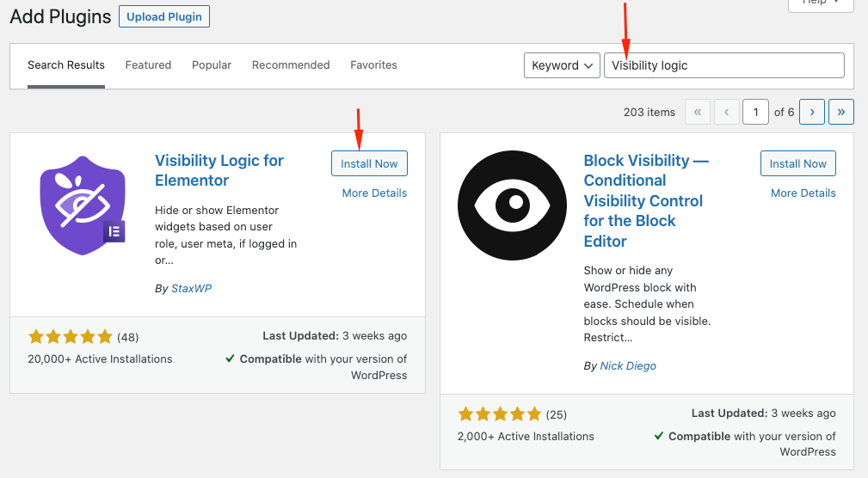Open the Block Visibility plugin title link
This screenshot has width=868, height=478.
point(646,201)
